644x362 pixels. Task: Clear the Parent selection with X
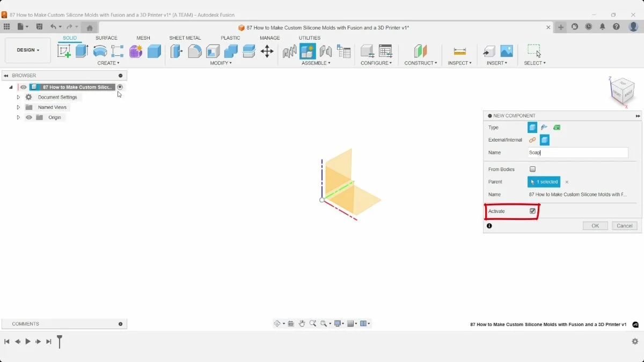pos(567,182)
